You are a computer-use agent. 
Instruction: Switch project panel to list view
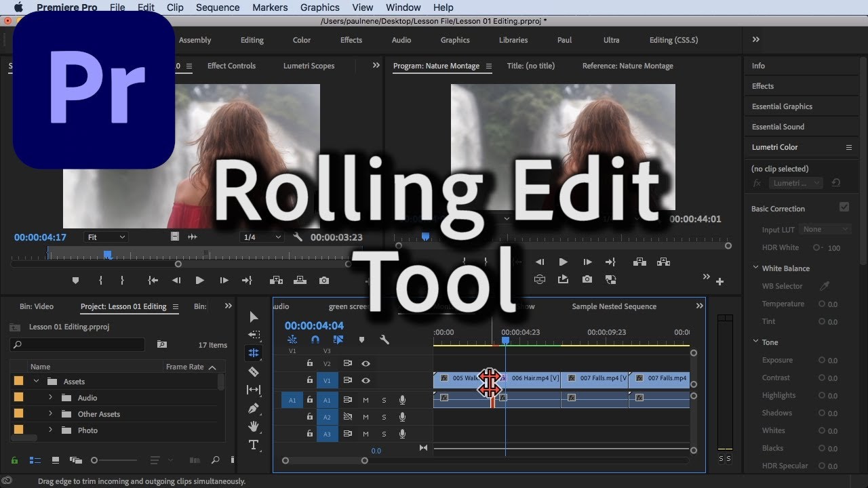(x=35, y=460)
